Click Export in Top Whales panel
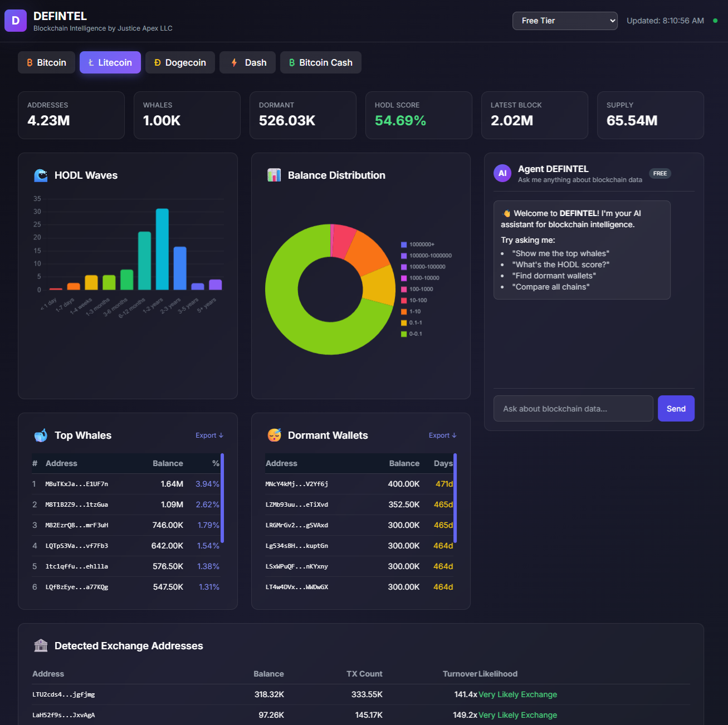 pos(209,435)
